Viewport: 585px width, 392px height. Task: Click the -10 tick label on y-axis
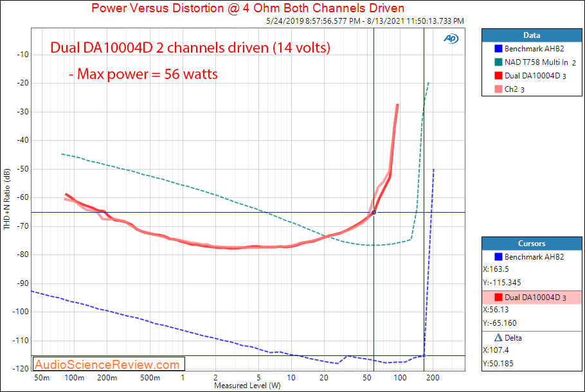point(22,55)
